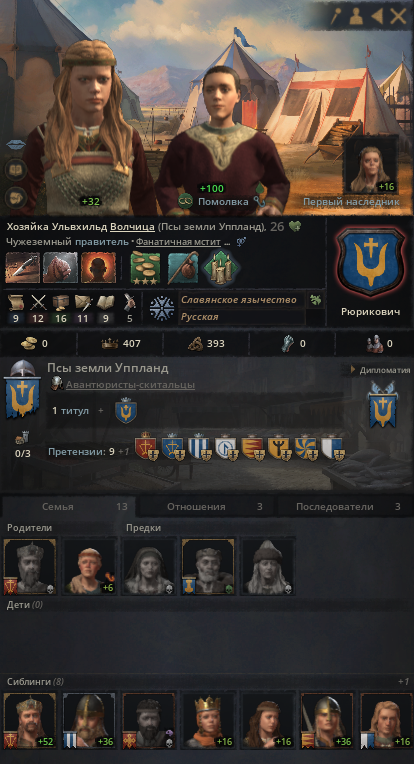
Task: Click the lips icon beside the portrait
Action: point(16,145)
